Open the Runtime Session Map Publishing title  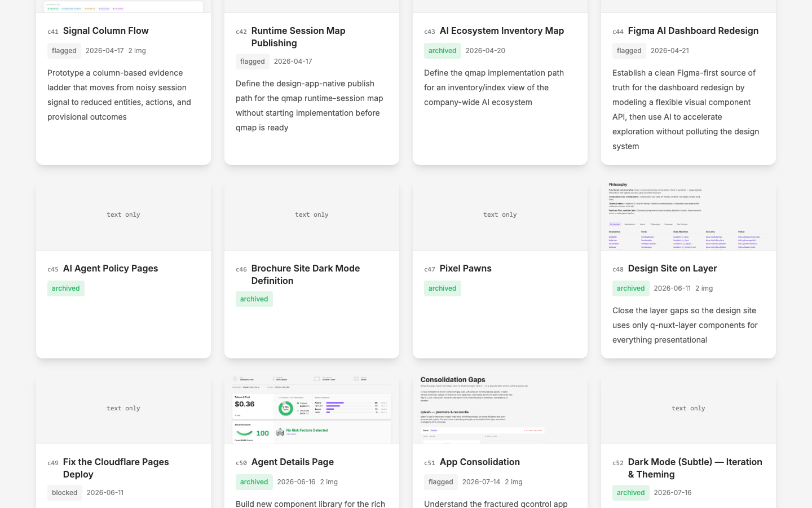click(298, 37)
